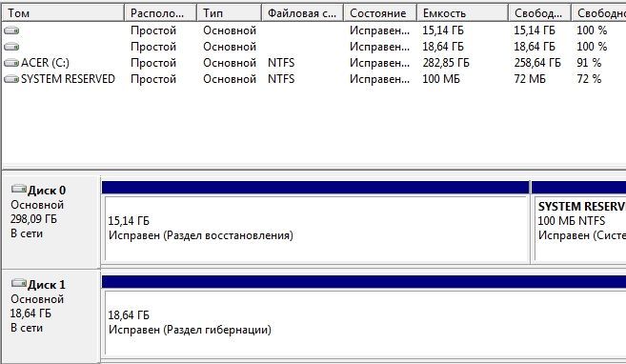This screenshot has height=364, width=626.
Task: Select the 18,64 ГБ volume drive icon
Action: click(11, 47)
